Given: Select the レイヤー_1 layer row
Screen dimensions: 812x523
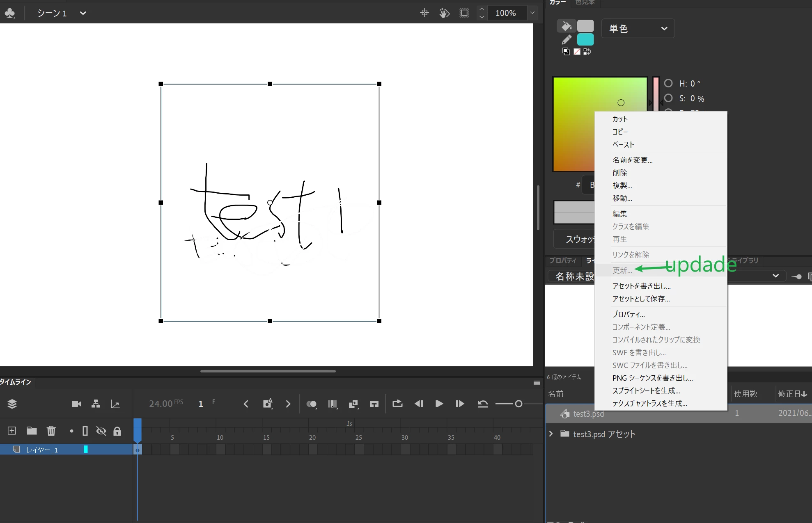Looking at the screenshot, I should click(x=42, y=450).
